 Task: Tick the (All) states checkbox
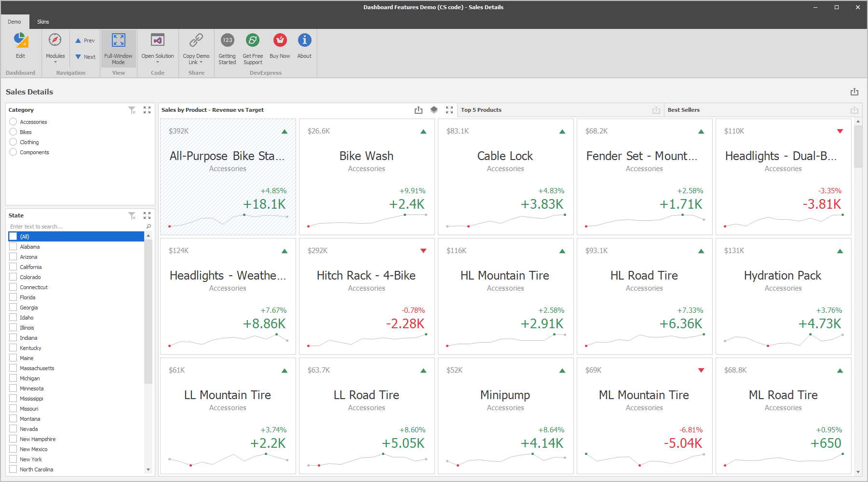pos(14,237)
